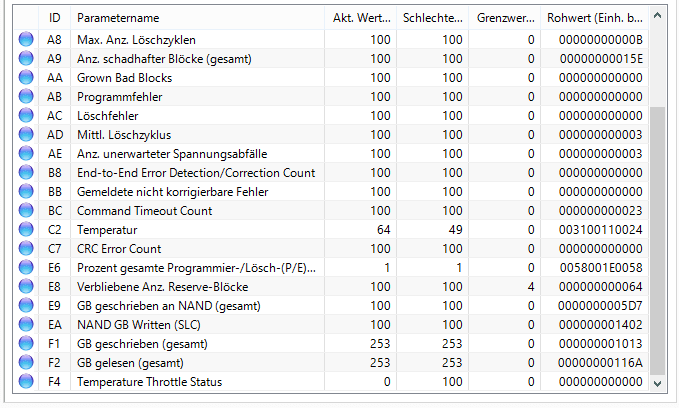Image resolution: width=679 pixels, height=408 pixels.
Task: Click the blue orb beside CRC Error Count
Action: [26, 249]
